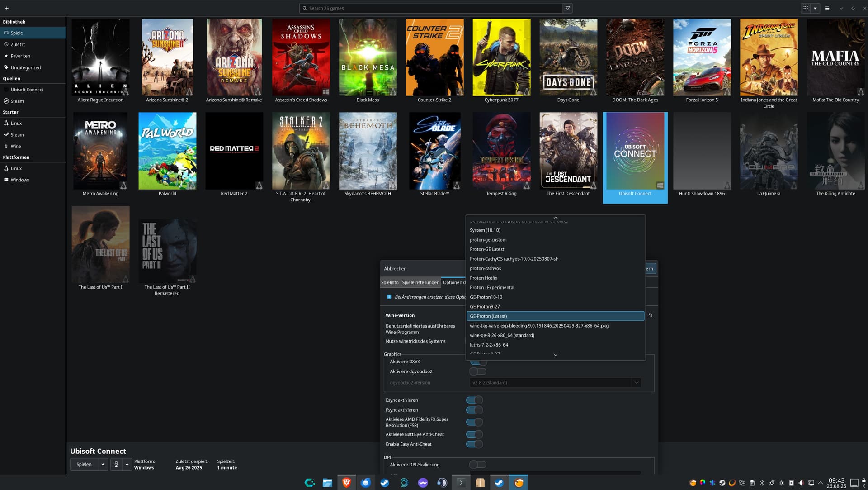Expand the view options dropdown arrow

815,8
